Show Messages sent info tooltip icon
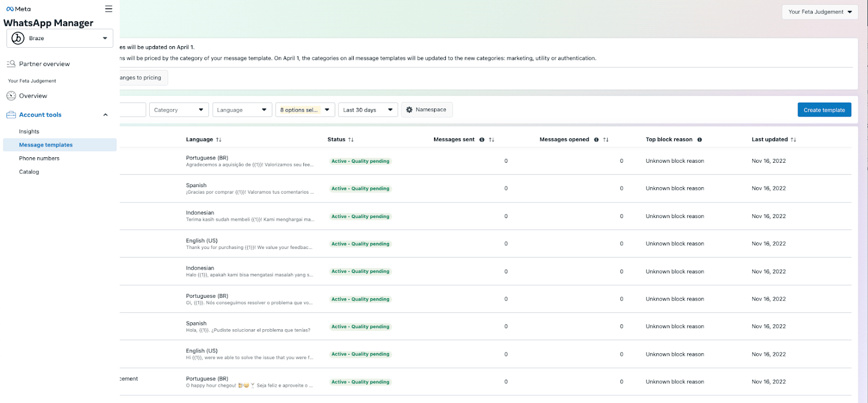 click(x=482, y=139)
